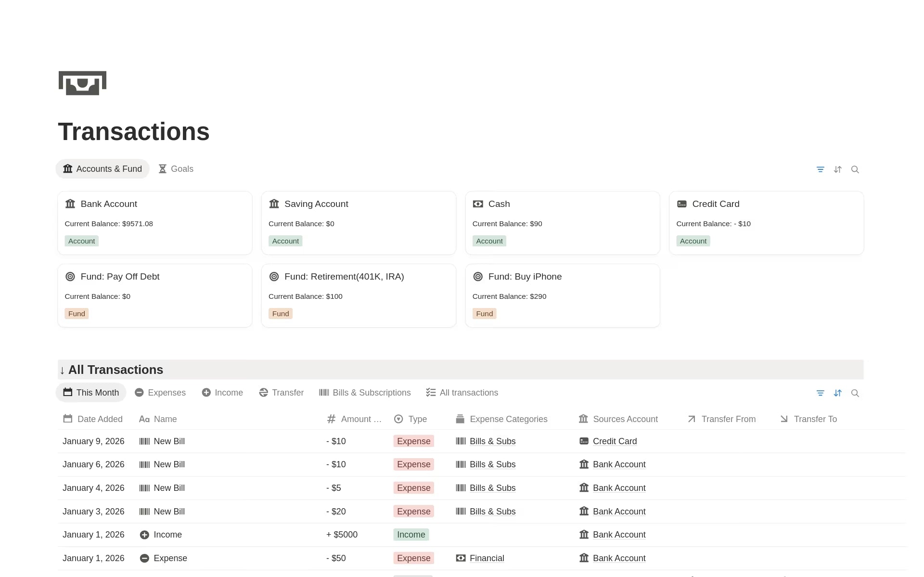Image resolution: width=924 pixels, height=577 pixels.
Task: Click the target icon on Fund: Buy iPhone card
Action: click(478, 276)
